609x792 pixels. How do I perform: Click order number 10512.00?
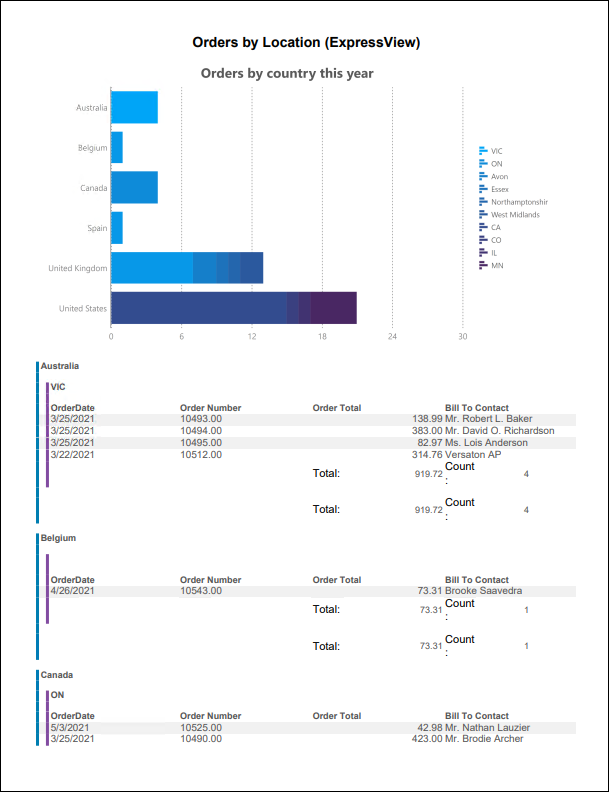[x=201, y=455]
